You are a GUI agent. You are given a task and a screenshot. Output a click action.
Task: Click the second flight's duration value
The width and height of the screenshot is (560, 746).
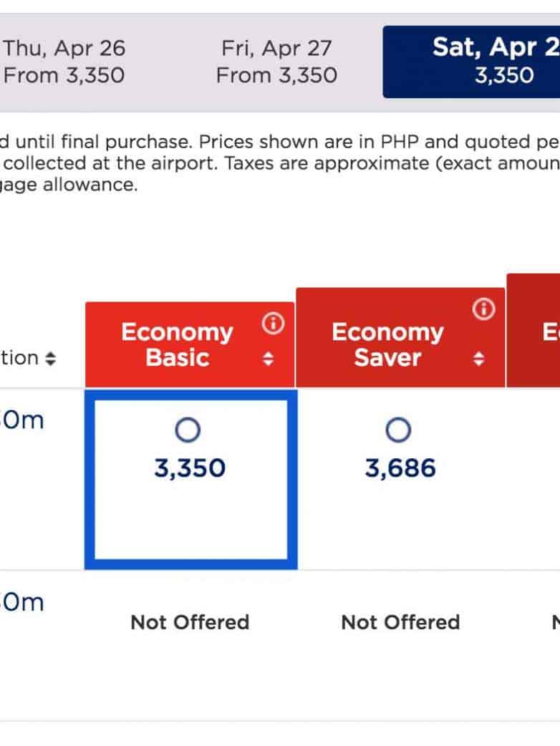23,602
